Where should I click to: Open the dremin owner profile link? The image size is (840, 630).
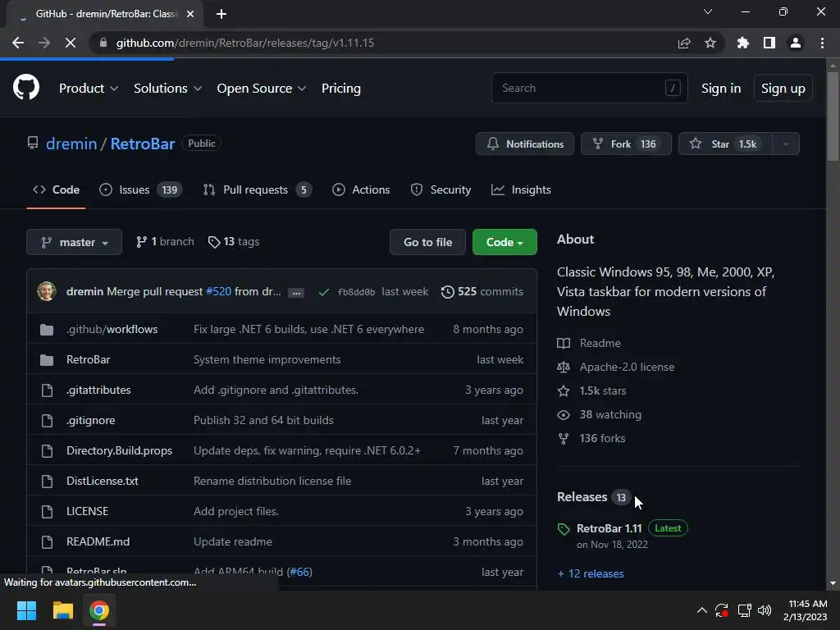tap(71, 144)
